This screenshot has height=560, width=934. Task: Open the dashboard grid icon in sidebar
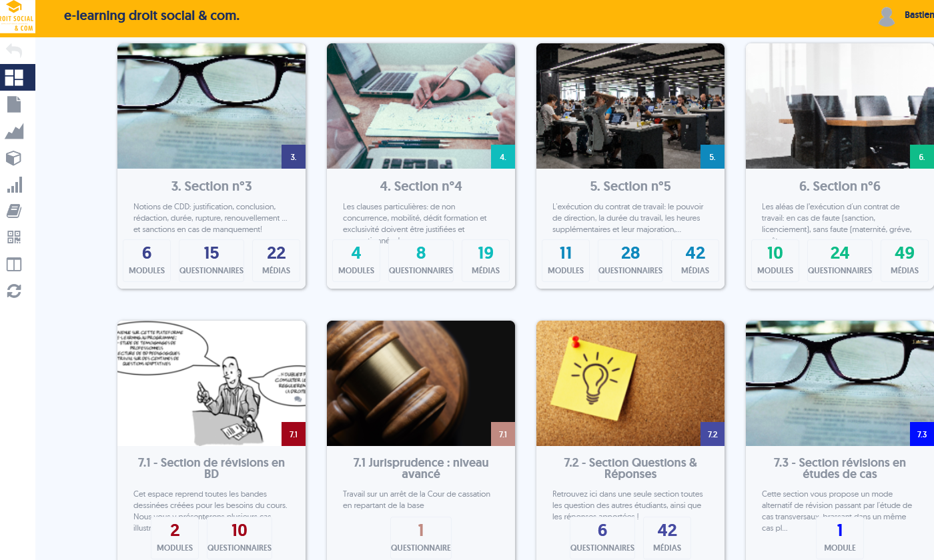pos(14,77)
